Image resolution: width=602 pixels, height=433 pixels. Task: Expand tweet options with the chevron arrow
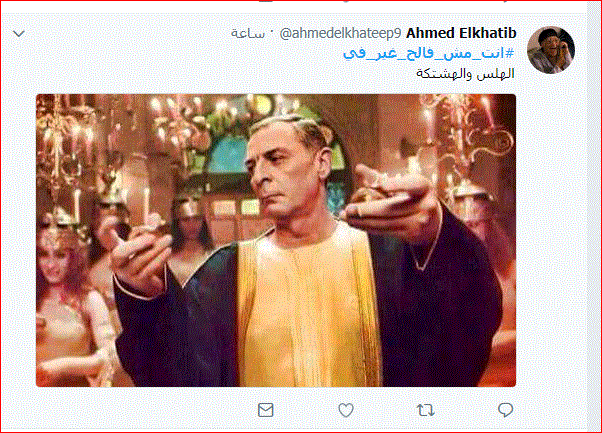[19, 34]
